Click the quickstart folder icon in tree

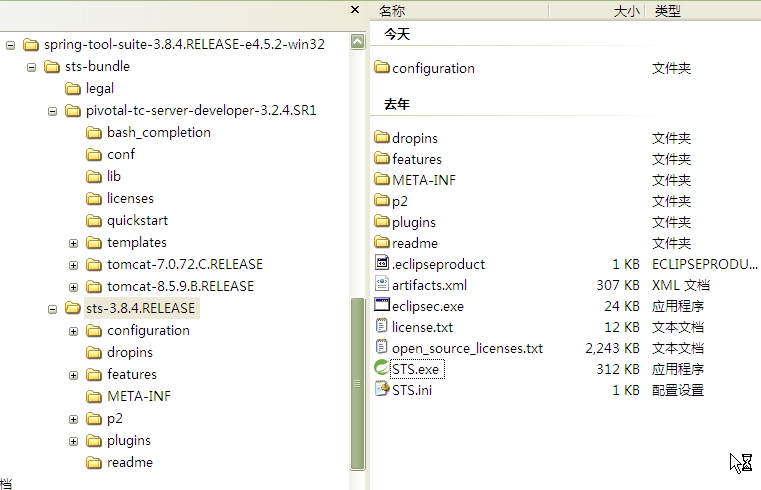pyautogui.click(x=94, y=221)
